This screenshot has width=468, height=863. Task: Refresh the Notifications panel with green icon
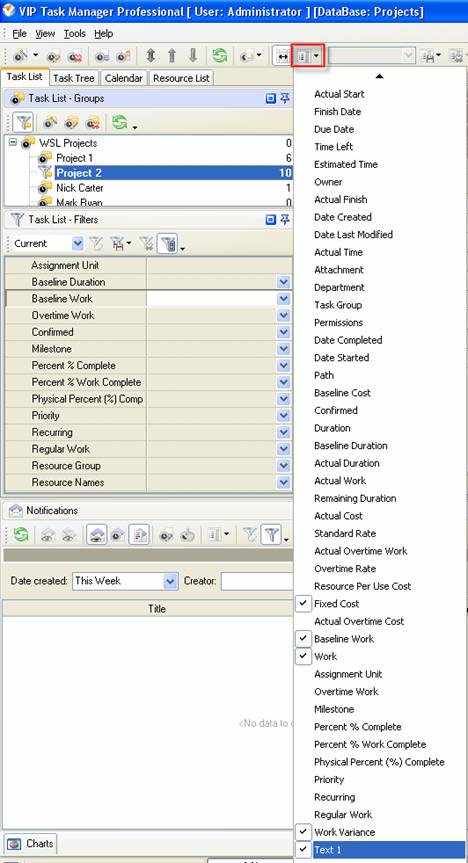pos(20,534)
